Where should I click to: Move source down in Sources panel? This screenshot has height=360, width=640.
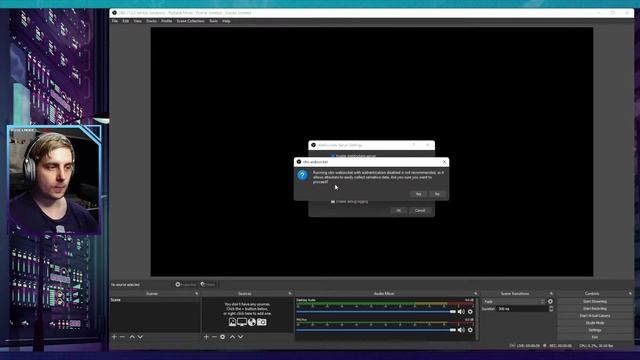240,337
